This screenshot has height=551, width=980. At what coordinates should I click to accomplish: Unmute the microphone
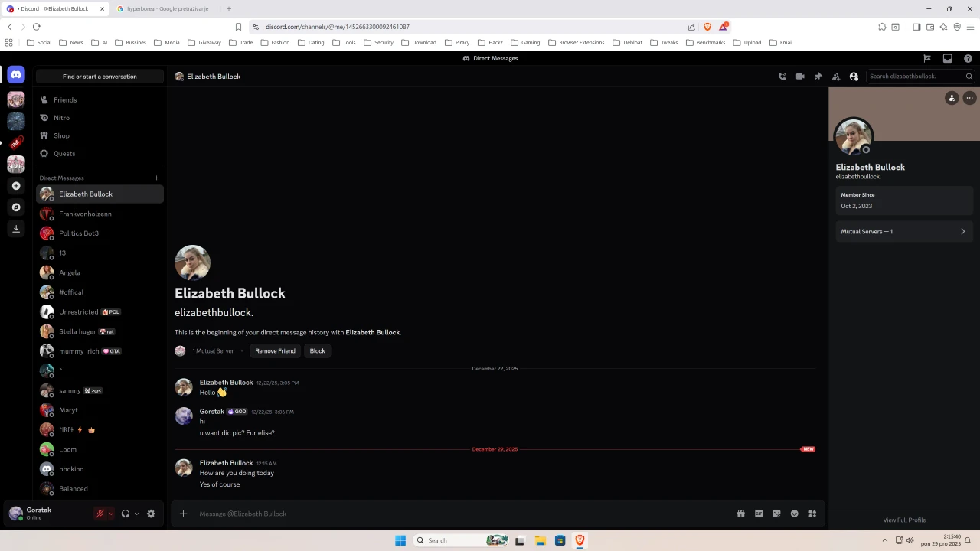(100, 514)
